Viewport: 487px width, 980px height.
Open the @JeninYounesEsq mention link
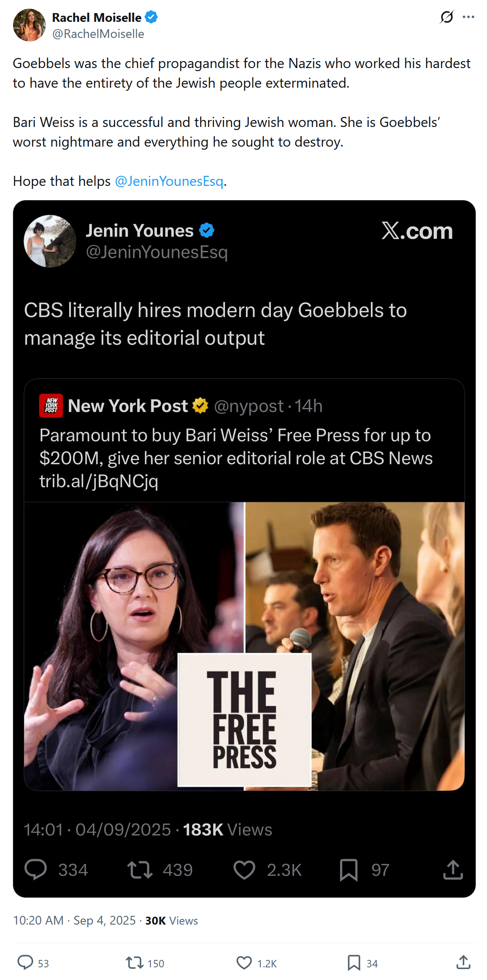[169, 181]
